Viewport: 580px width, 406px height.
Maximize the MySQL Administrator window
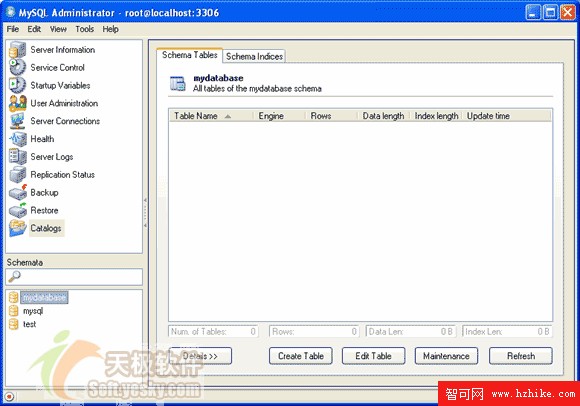coord(550,13)
